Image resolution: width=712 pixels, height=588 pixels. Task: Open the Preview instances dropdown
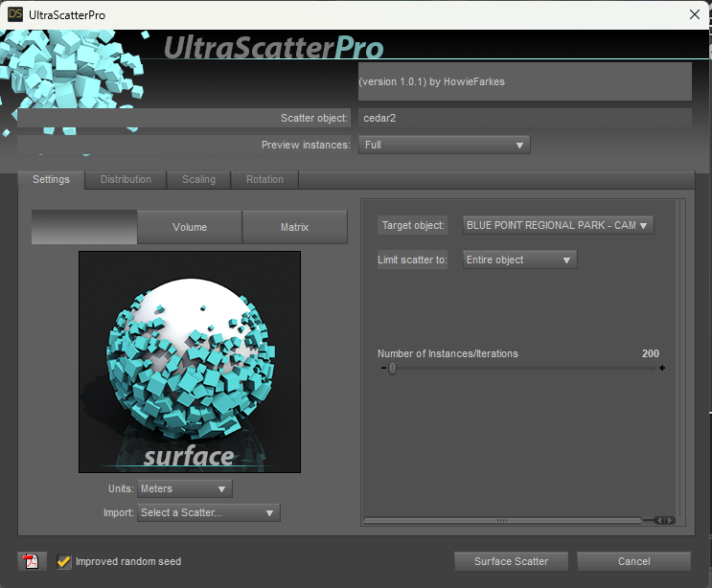pos(444,145)
